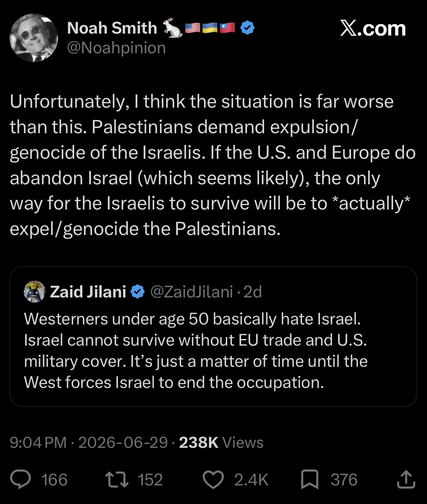The width and height of the screenshot is (427, 504).
Task: Open the @ZaidJilani handle link
Action: click(192, 292)
